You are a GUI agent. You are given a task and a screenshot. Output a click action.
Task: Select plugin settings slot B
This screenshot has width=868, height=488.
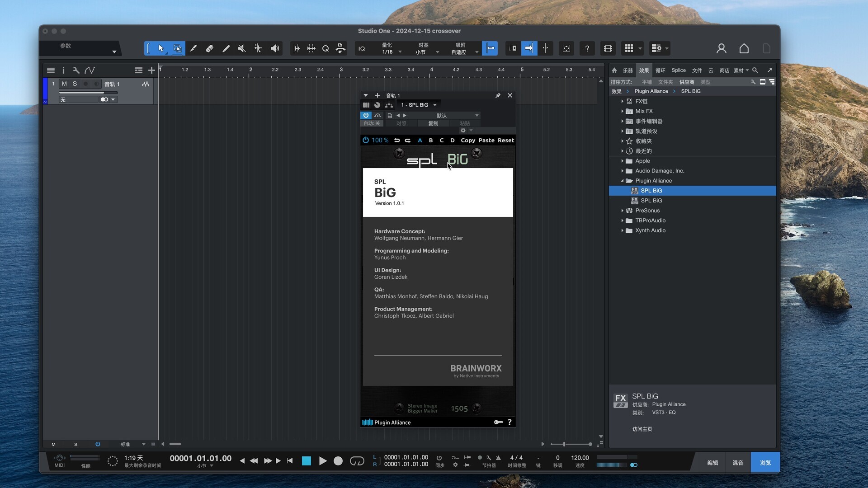[x=431, y=141]
